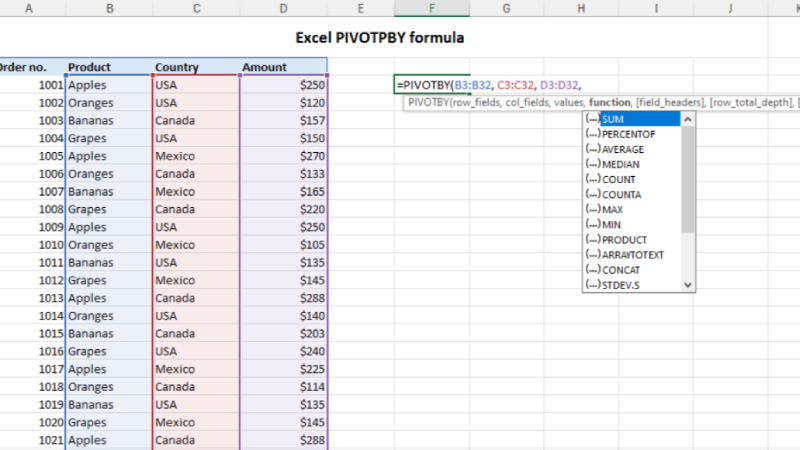The image size is (800, 450).
Task: Click the function list scrollbar thumb
Action: point(688,179)
